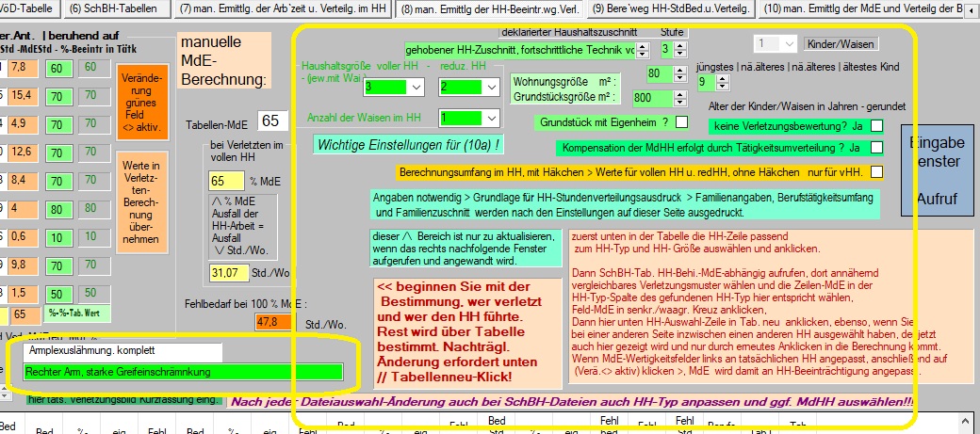Click the green field showing 50

click(x=58, y=294)
